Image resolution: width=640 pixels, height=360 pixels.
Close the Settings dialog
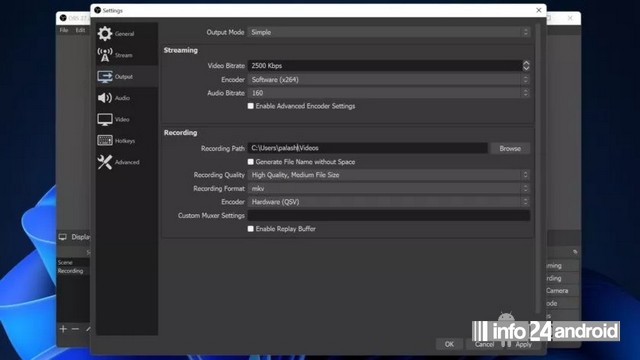(x=538, y=10)
